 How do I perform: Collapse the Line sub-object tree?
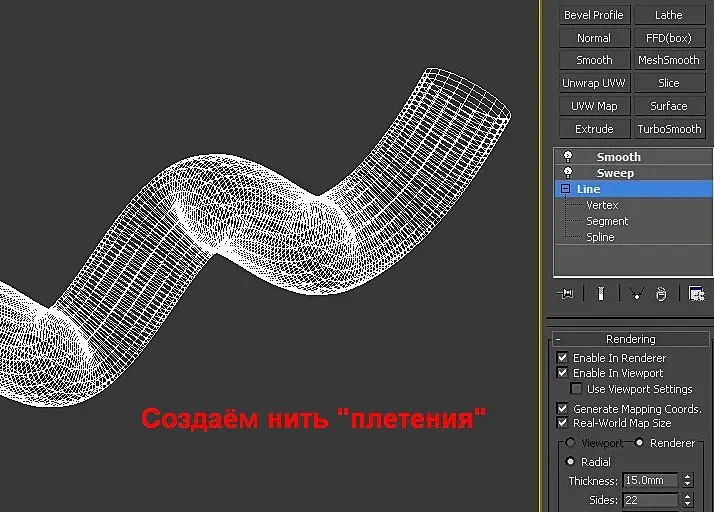coord(566,189)
